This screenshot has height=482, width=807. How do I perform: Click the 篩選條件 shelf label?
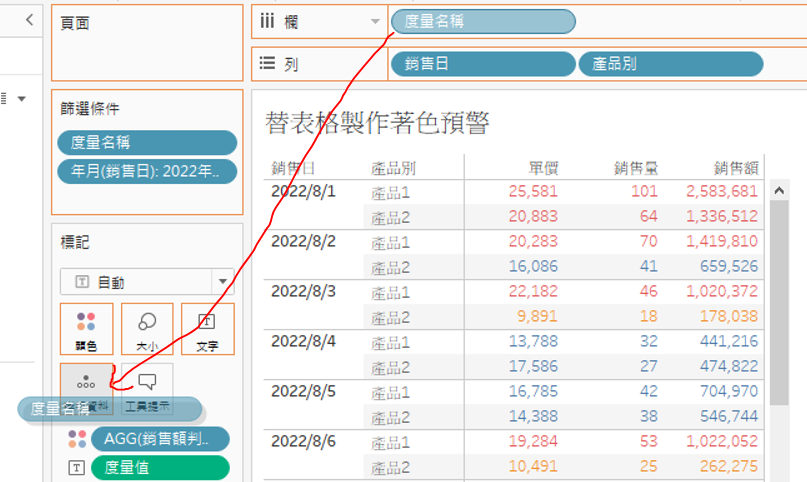click(90, 109)
